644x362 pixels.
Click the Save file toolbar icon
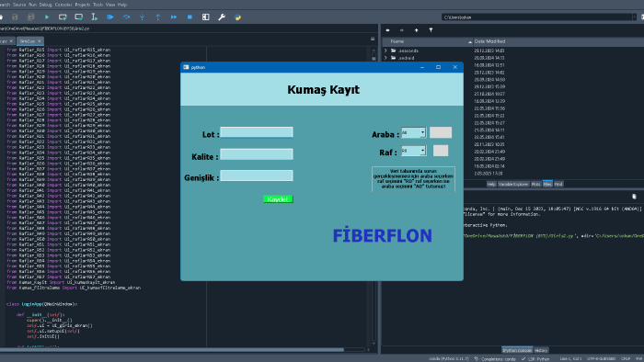click(15, 17)
